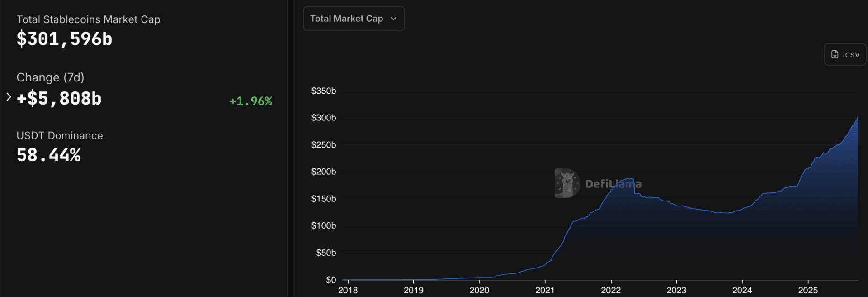Click the 2022 marker on chart axis

[x=611, y=290]
